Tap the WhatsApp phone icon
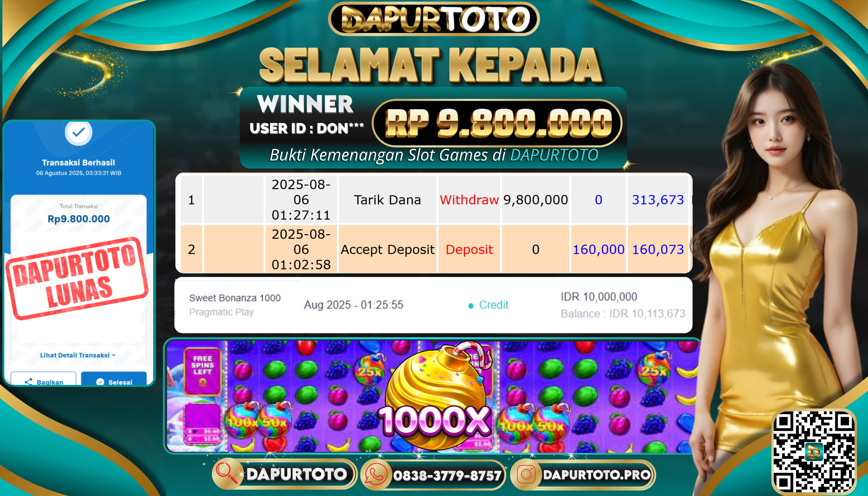The width and height of the screenshot is (868, 496). point(376,475)
